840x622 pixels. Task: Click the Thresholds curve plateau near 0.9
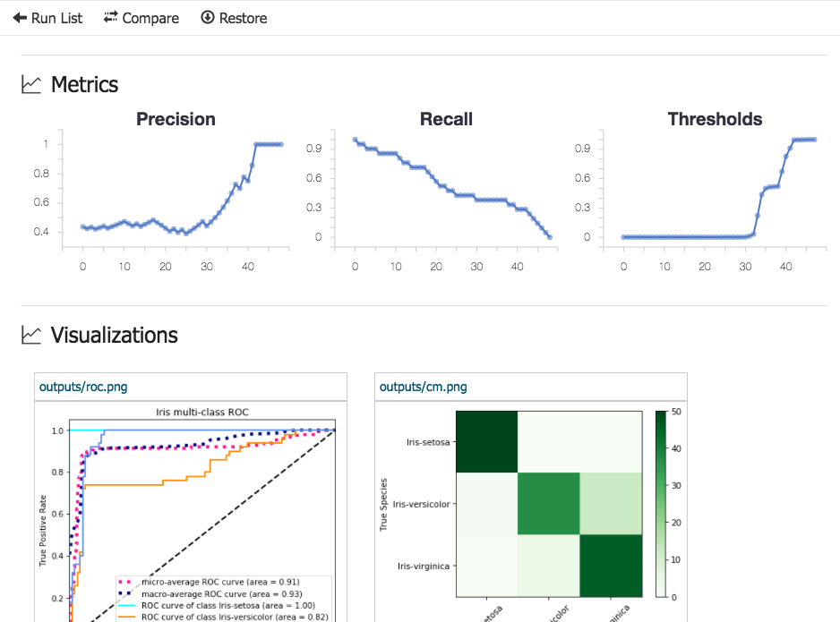click(x=804, y=140)
